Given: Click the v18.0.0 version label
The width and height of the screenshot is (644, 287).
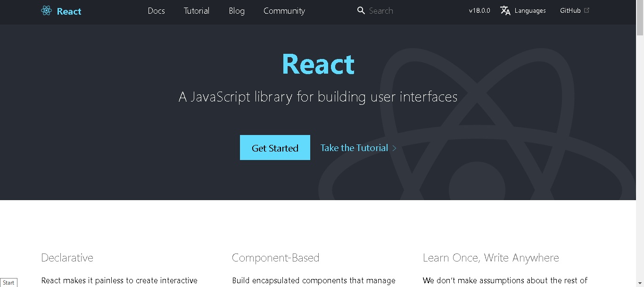Looking at the screenshot, I should pos(479,10).
